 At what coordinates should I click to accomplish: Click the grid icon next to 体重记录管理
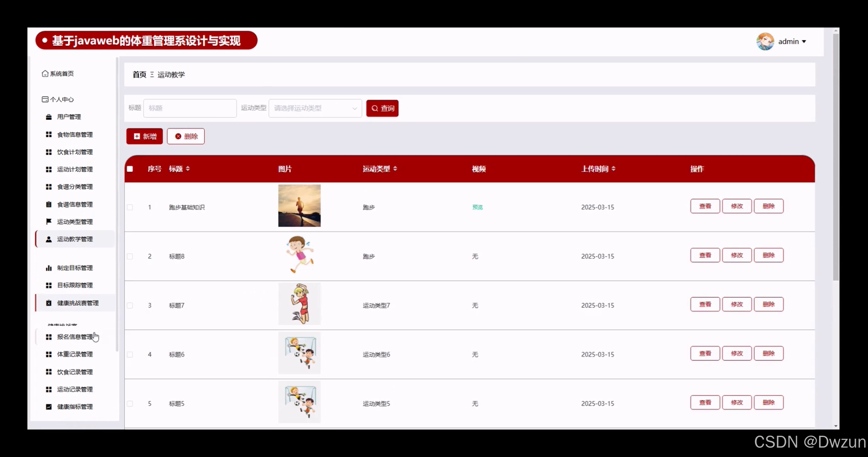click(49, 354)
